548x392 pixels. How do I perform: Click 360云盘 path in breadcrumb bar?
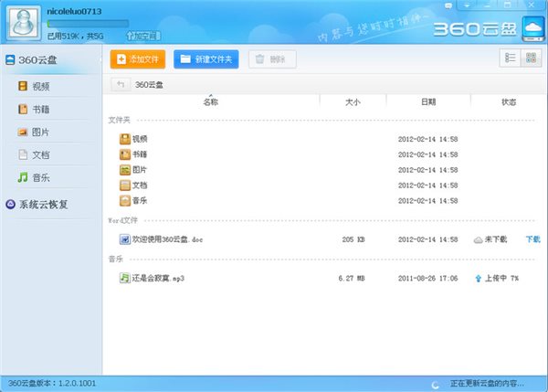point(149,85)
